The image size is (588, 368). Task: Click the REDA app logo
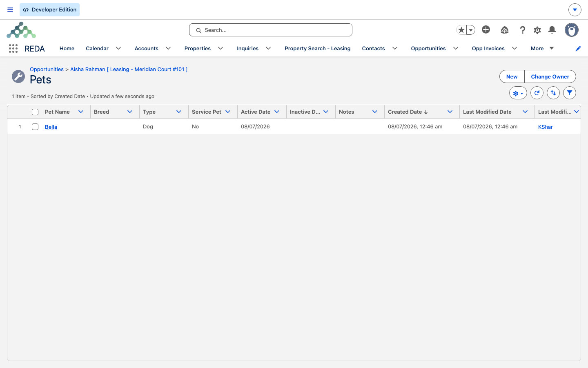click(x=21, y=30)
